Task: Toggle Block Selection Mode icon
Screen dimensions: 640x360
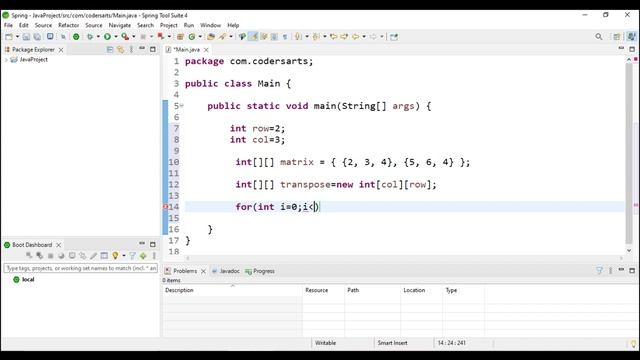Action: click(x=274, y=37)
